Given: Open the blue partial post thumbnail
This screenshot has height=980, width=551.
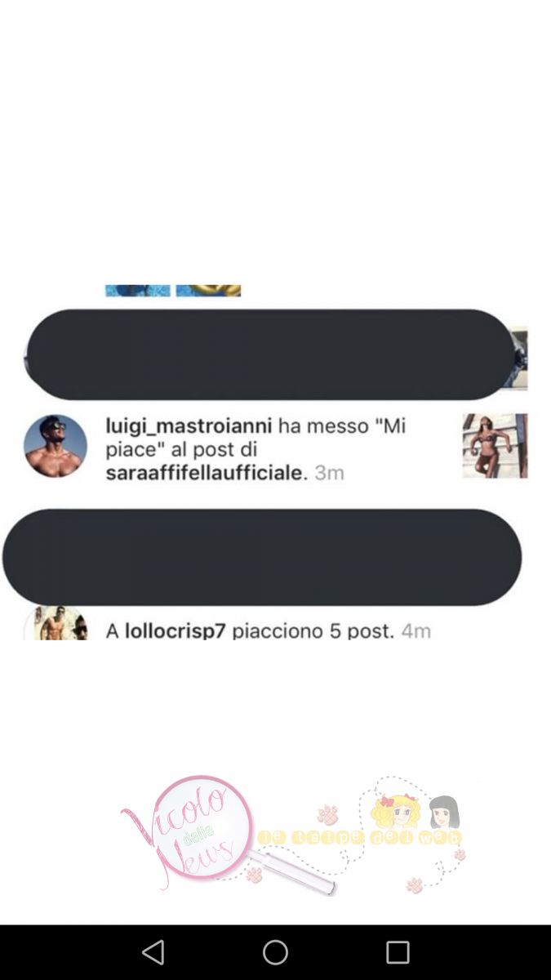Looking at the screenshot, I should click(137, 291).
